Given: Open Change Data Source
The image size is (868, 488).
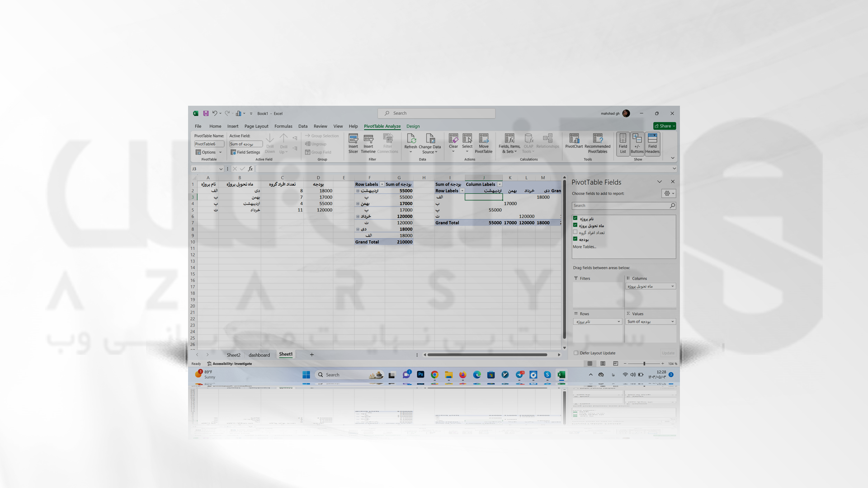Looking at the screenshot, I should point(430,143).
